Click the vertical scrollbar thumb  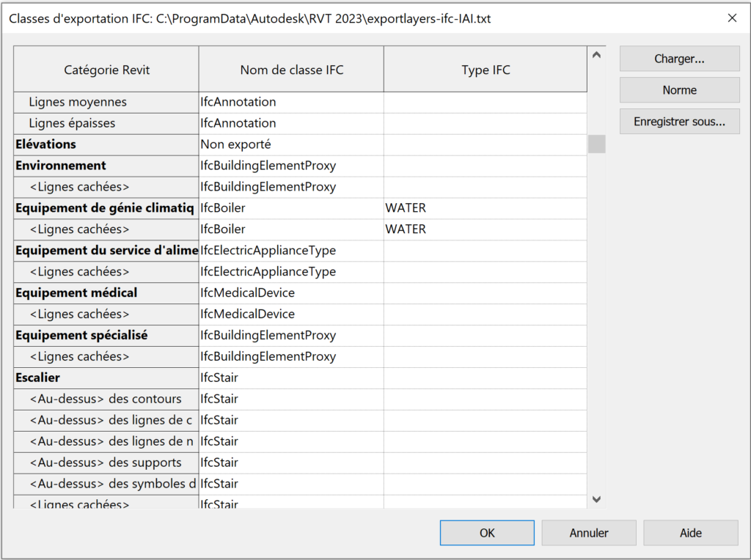[596, 144]
